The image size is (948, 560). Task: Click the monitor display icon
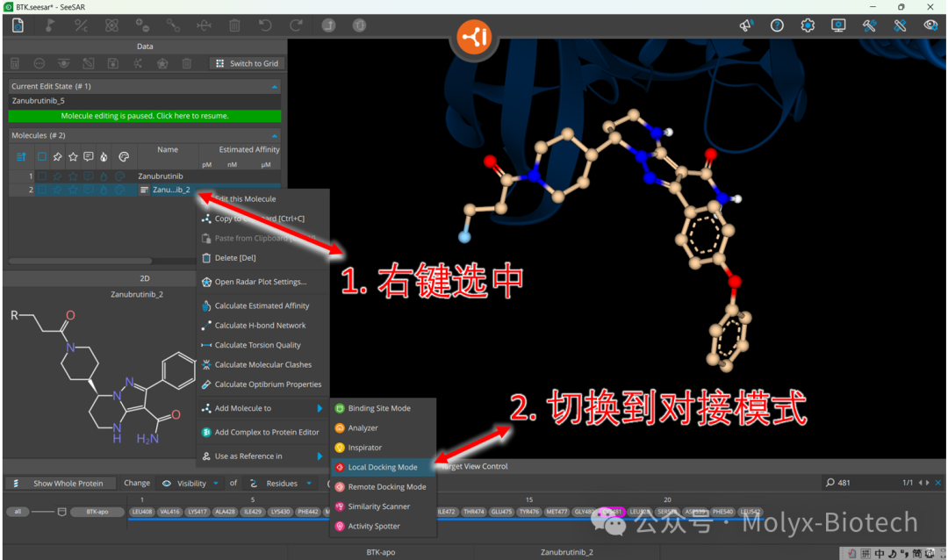[x=838, y=25]
